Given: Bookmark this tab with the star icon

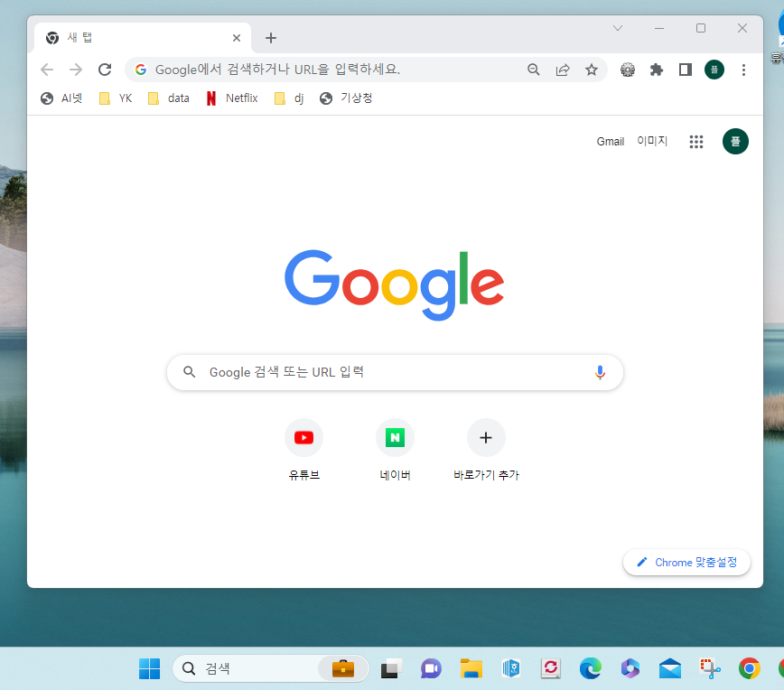Looking at the screenshot, I should tap(592, 70).
